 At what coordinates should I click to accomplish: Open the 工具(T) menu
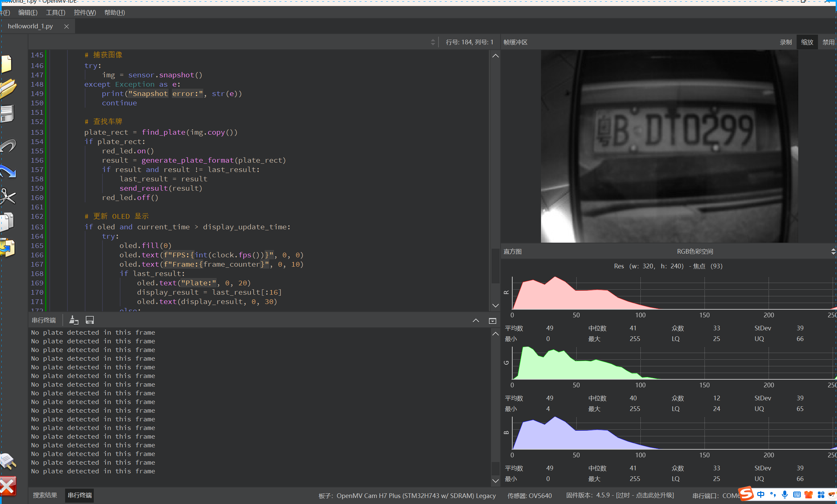coord(55,13)
